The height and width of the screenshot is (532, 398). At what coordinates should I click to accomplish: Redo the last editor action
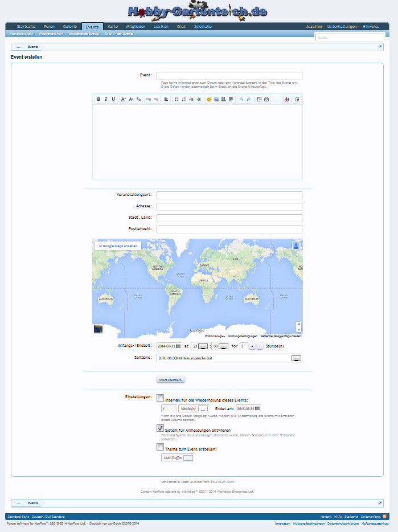(249, 100)
